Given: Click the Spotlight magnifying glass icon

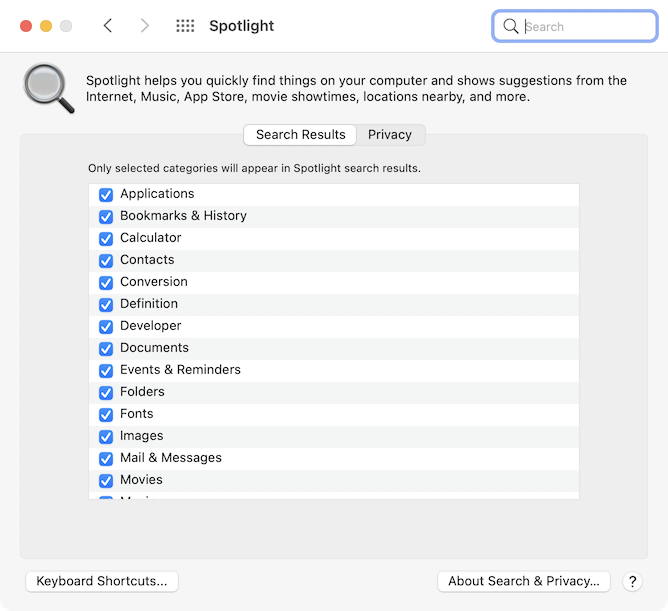Looking at the screenshot, I should tap(49, 89).
